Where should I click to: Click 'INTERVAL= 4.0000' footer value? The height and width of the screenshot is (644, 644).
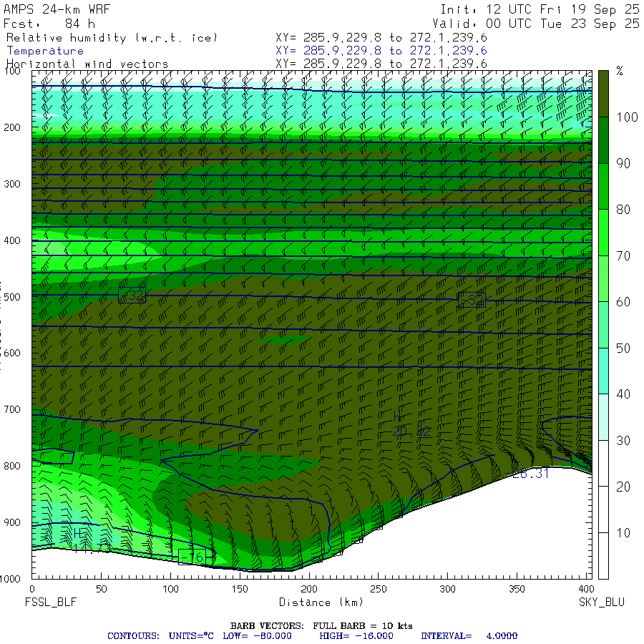(469, 636)
